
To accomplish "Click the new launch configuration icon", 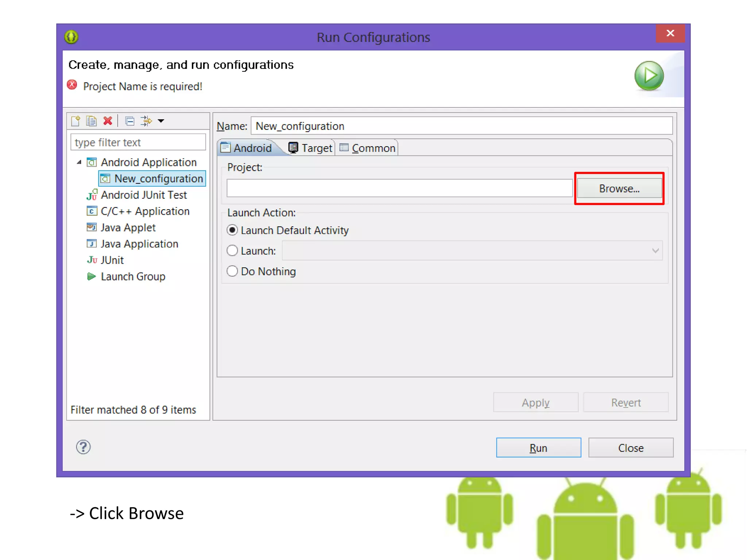I will [76, 121].
